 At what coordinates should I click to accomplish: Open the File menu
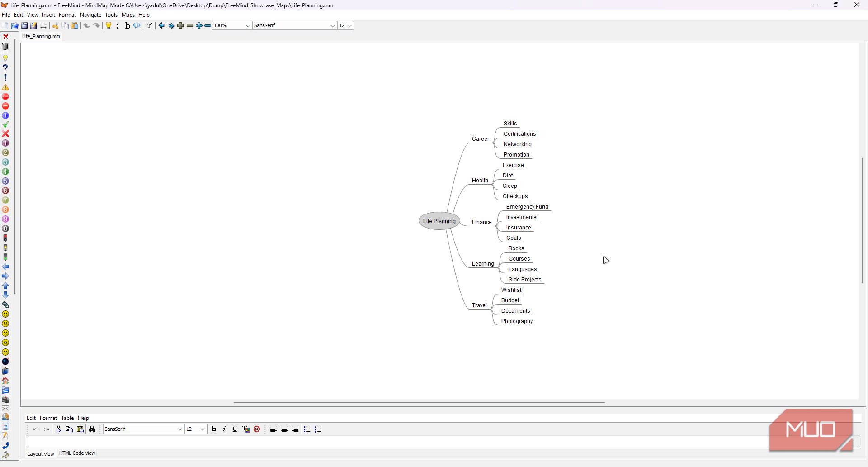click(x=6, y=15)
